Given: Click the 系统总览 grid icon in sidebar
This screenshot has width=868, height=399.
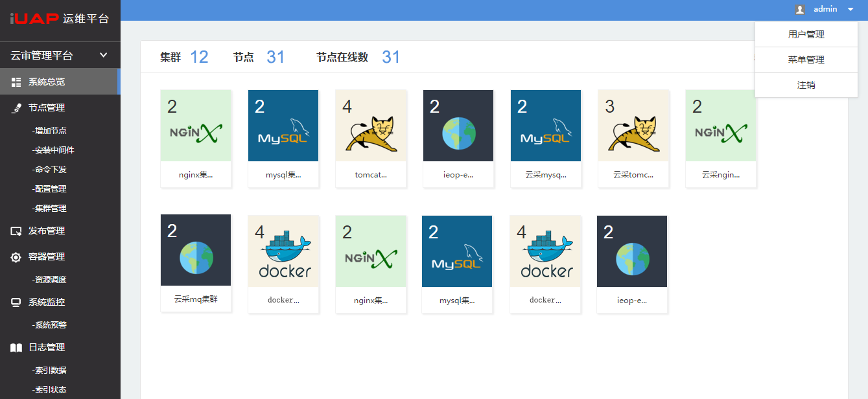Looking at the screenshot, I should [x=16, y=82].
